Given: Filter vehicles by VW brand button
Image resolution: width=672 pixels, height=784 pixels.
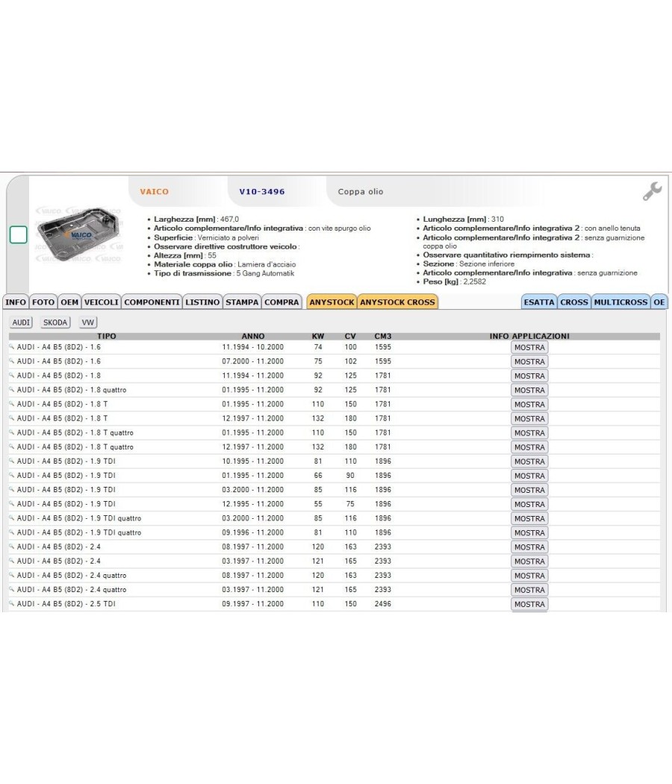Looking at the screenshot, I should 88,323.
